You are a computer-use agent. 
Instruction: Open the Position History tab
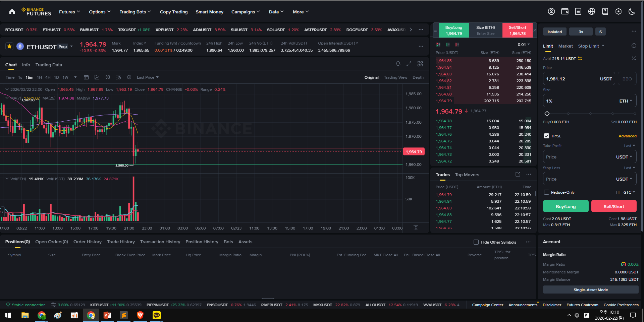click(x=202, y=242)
